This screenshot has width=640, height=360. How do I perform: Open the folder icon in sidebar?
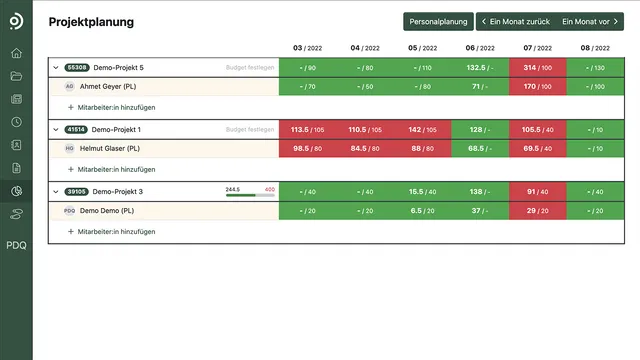pos(16,76)
